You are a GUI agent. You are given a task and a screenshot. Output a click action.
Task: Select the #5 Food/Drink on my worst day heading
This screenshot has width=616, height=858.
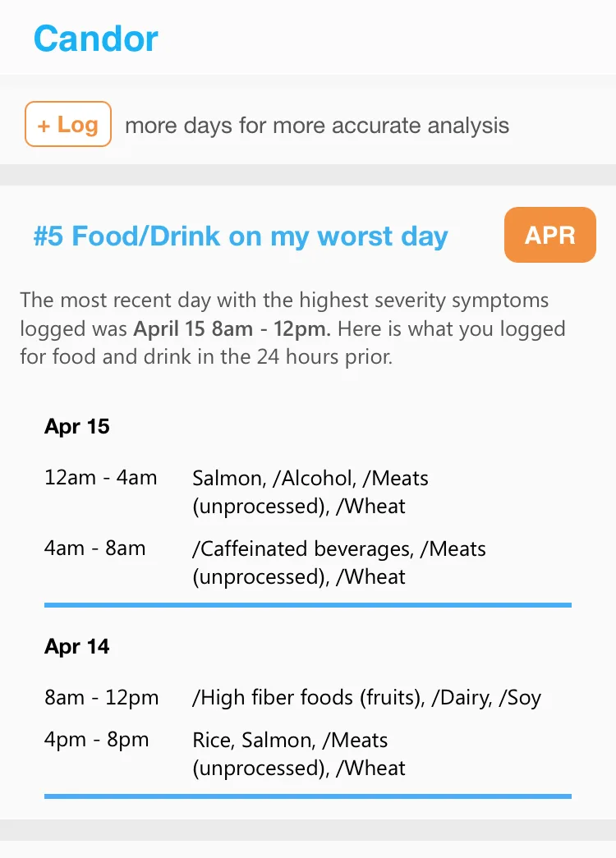241,236
